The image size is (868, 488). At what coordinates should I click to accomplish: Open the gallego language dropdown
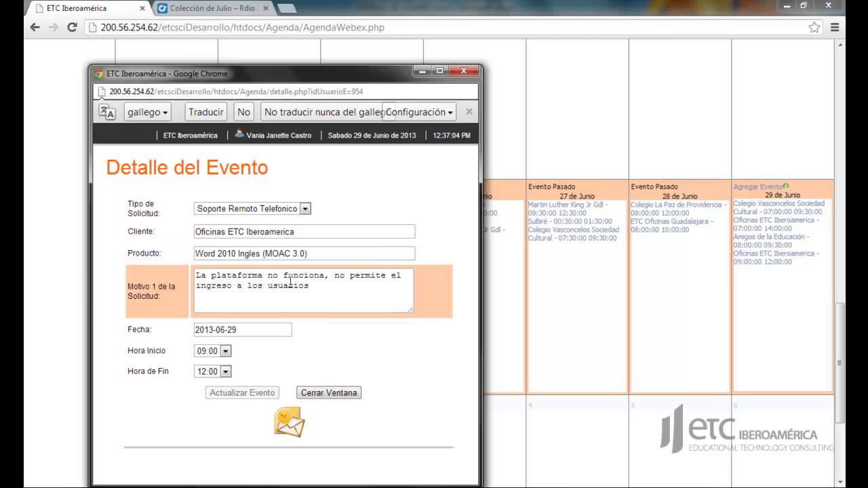(x=147, y=112)
